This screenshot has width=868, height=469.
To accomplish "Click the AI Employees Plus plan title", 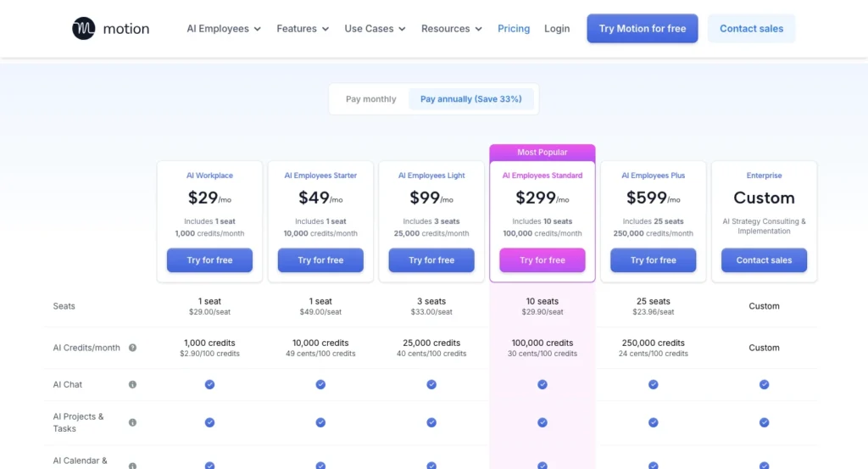I will 654,176.
